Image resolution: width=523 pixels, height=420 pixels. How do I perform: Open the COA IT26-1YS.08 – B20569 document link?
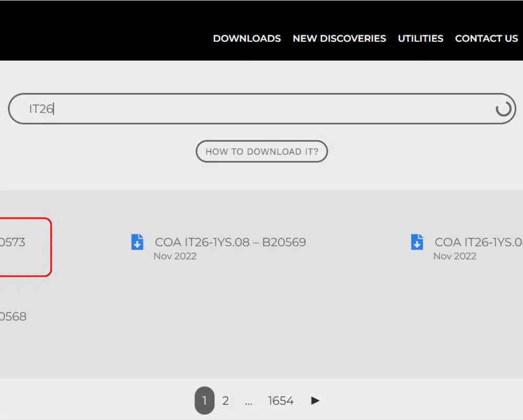(x=230, y=242)
